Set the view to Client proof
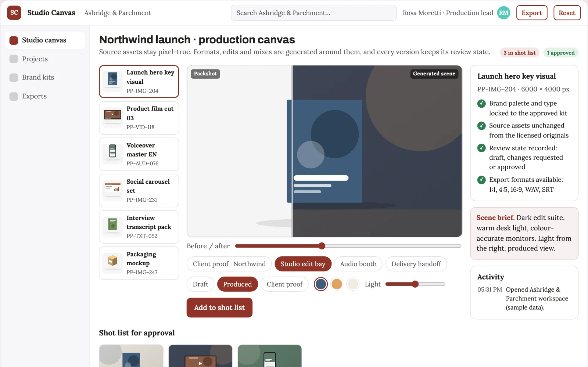 click(284, 284)
